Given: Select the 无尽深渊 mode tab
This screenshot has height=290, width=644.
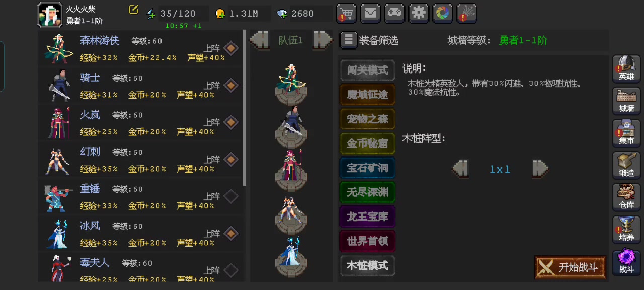Looking at the screenshot, I should coord(368,192).
